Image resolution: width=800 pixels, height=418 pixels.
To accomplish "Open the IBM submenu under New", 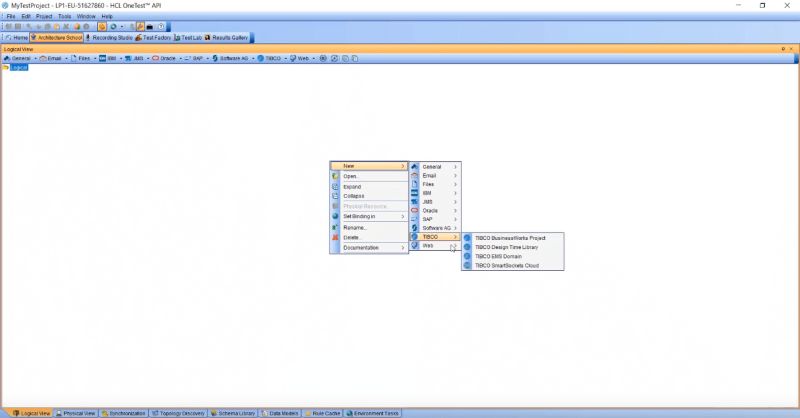I will (x=435, y=193).
